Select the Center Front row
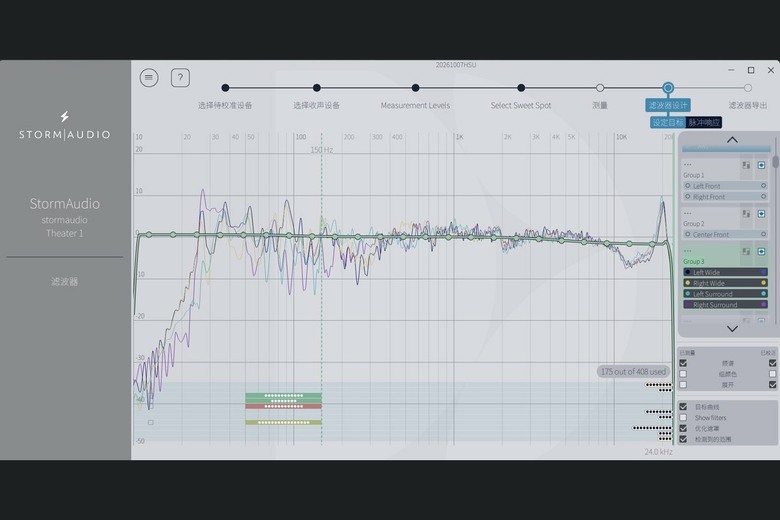The height and width of the screenshot is (520, 780). (725, 234)
